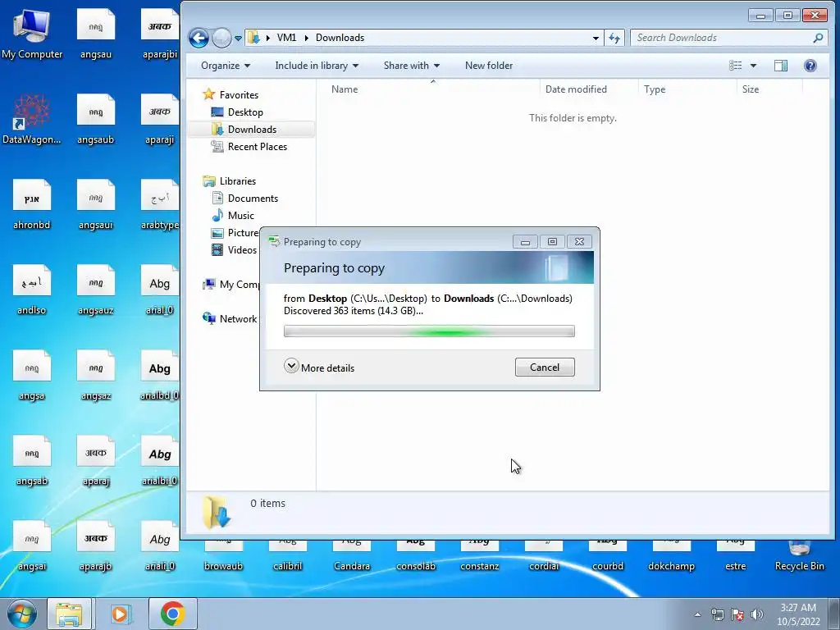
Task: Open the Share with dropdown
Action: [x=412, y=66]
